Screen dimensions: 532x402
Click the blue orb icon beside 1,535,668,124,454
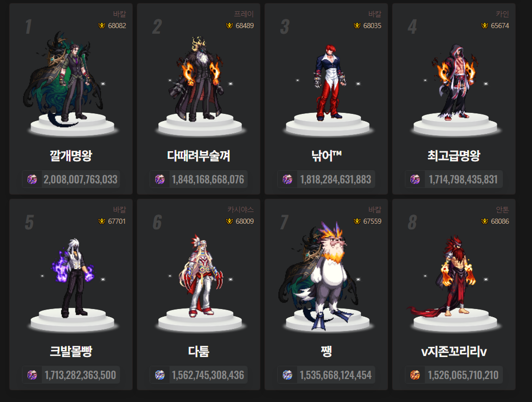click(x=287, y=375)
